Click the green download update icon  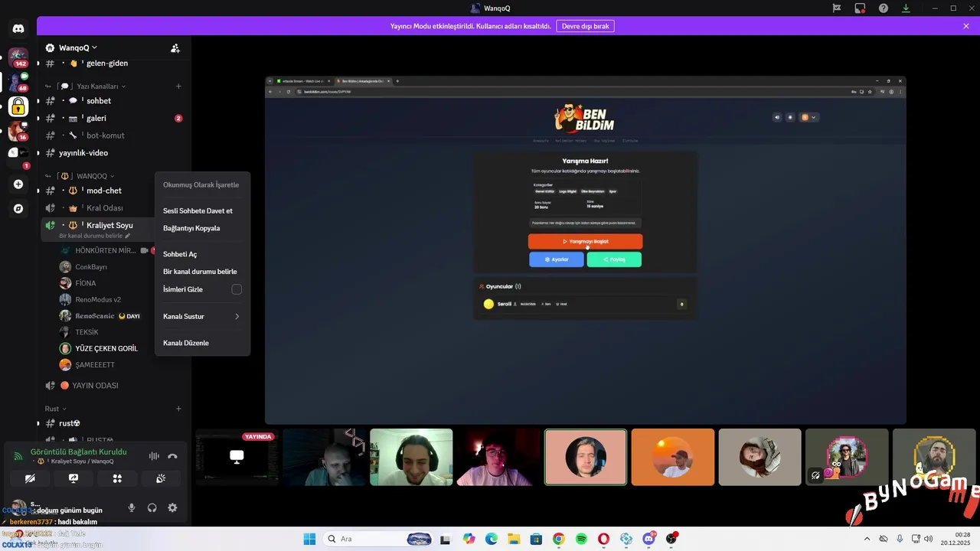[x=906, y=8]
